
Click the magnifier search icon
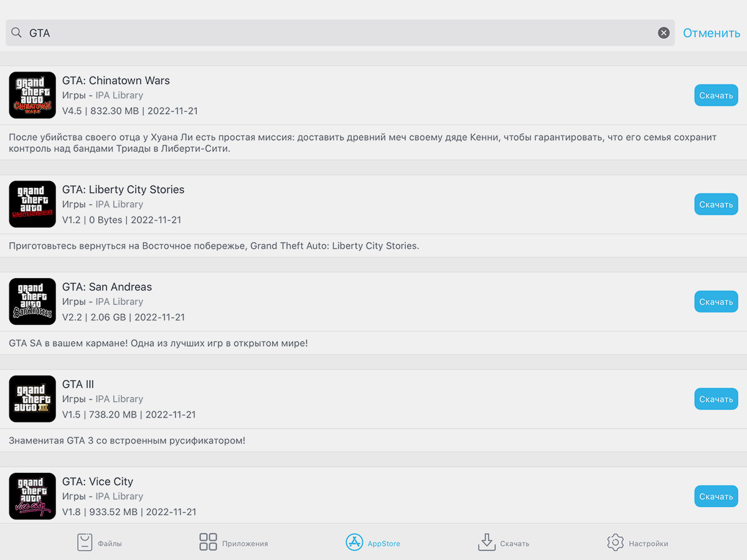coord(17,32)
